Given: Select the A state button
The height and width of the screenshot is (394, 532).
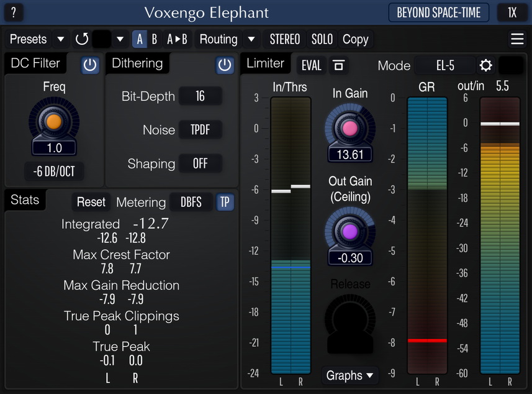Looking at the screenshot, I should 140,39.
